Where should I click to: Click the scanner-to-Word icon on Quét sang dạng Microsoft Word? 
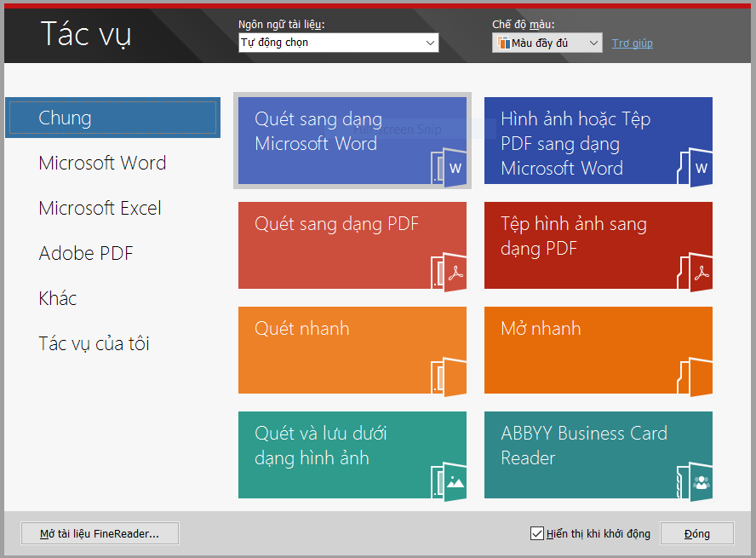pos(449,167)
